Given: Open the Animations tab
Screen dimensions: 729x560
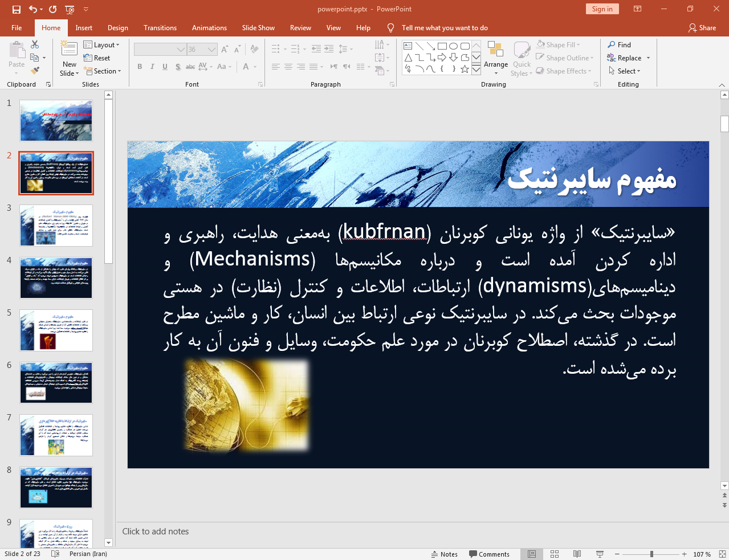Looking at the screenshot, I should [209, 28].
